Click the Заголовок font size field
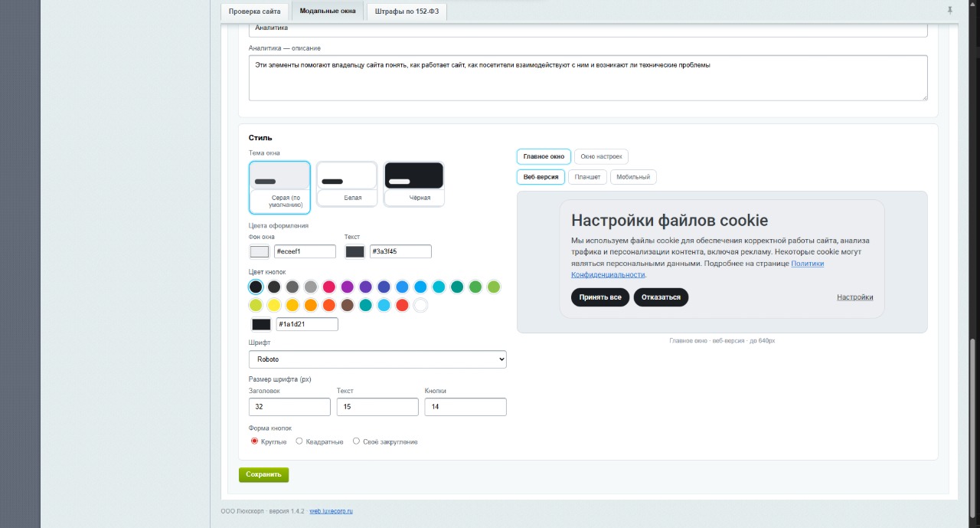Image resolution: width=980 pixels, height=528 pixels. (x=289, y=407)
